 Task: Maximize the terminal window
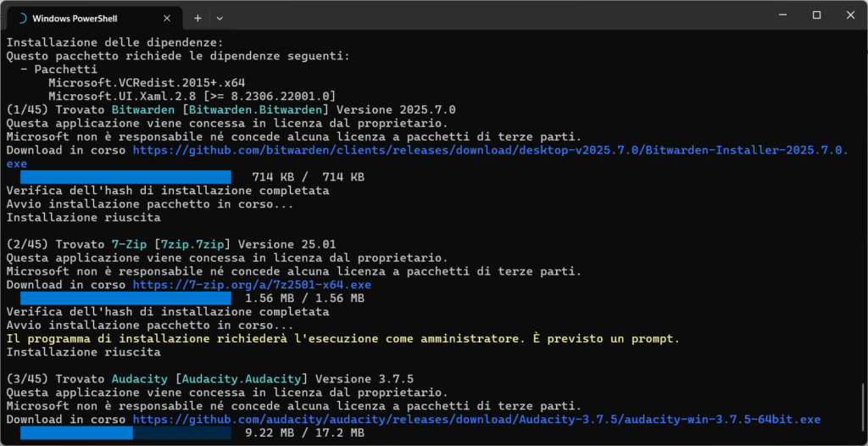[816, 15]
